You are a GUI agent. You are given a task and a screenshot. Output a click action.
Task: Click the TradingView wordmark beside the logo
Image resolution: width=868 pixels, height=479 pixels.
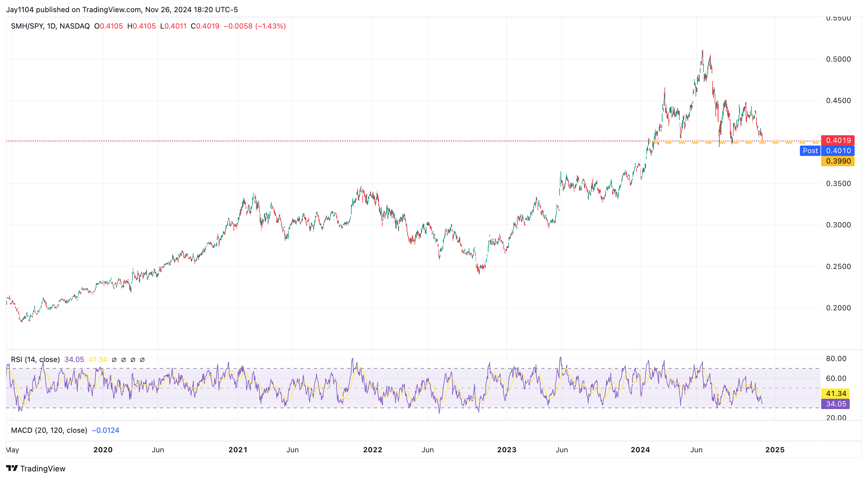tap(43, 469)
